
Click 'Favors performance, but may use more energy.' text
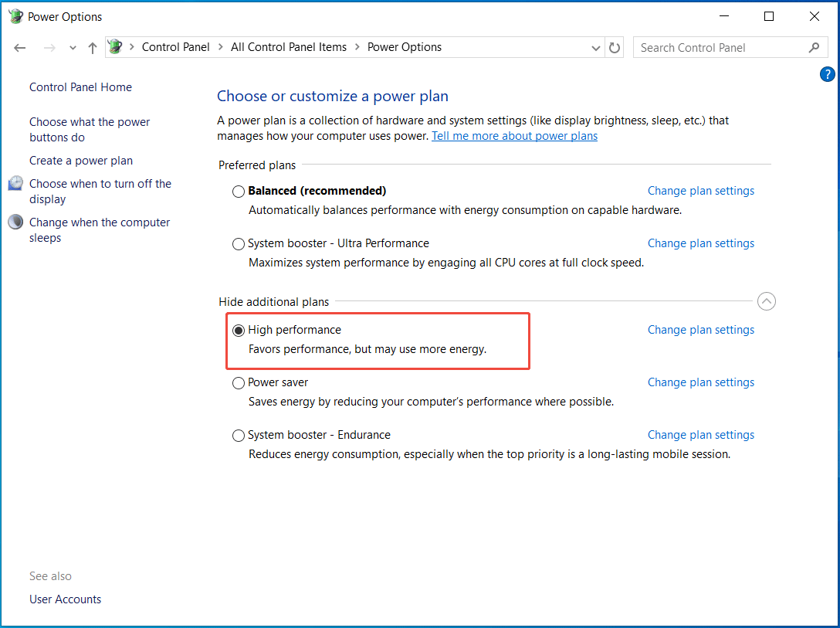[367, 349]
